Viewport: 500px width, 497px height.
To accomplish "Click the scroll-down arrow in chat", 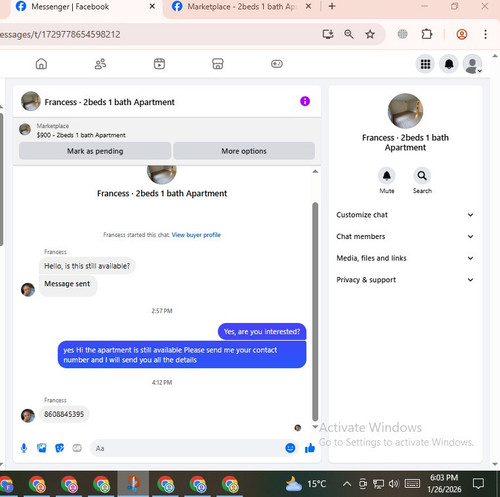I will (315, 427).
